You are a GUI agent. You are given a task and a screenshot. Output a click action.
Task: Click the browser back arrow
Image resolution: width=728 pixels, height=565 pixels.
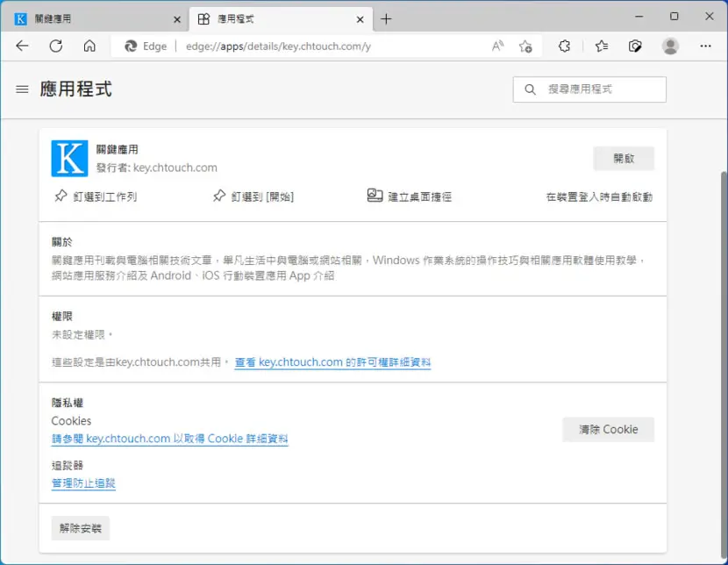(22, 46)
